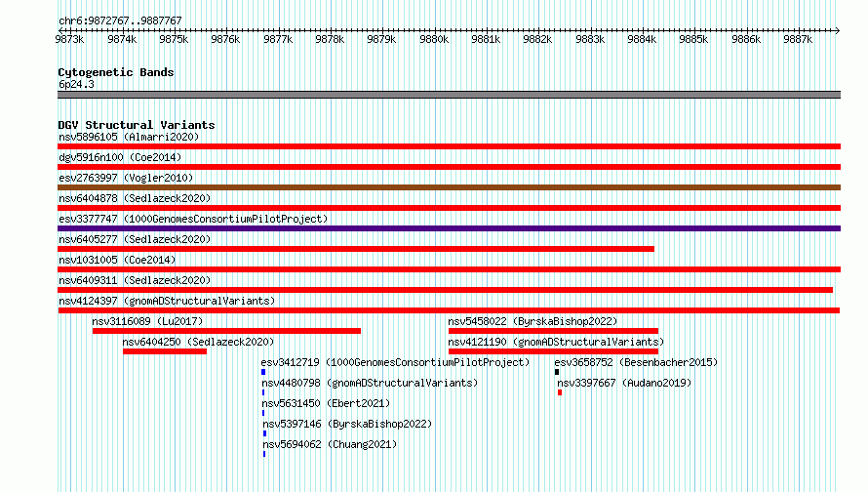
Task: Click the nsv4121190 (gnomADStructuralVariants) label
Action: [x=556, y=342]
